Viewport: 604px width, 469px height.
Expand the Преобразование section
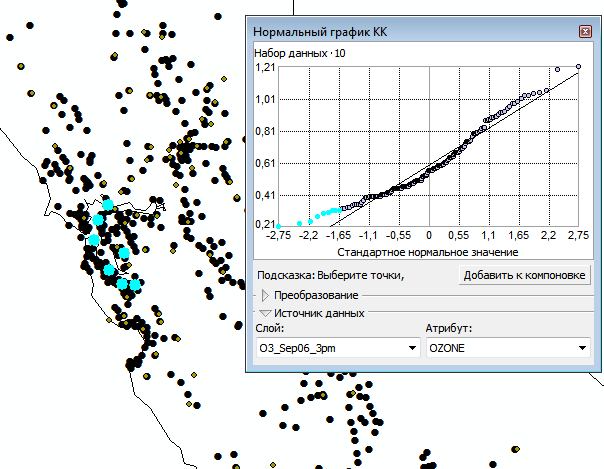(265, 295)
